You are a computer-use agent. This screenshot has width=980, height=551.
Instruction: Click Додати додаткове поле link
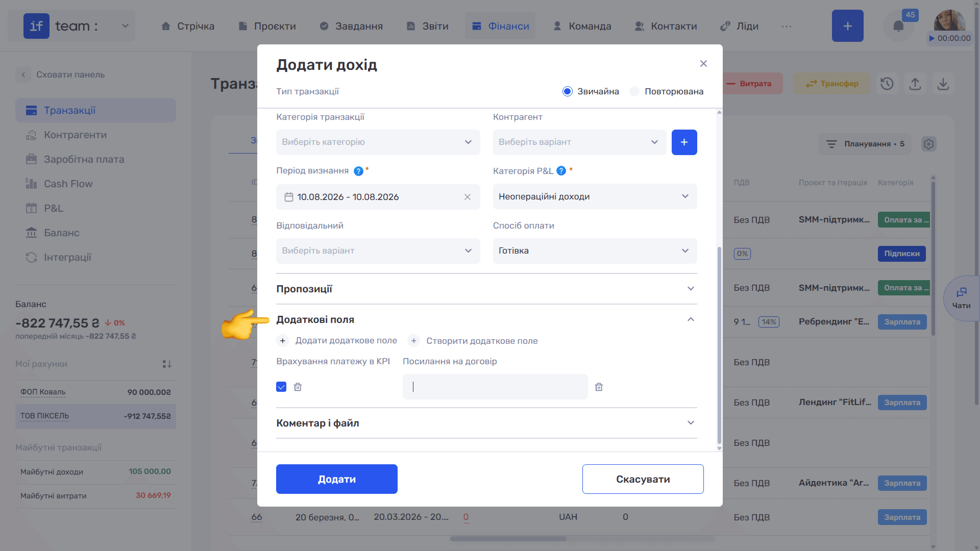[346, 341]
